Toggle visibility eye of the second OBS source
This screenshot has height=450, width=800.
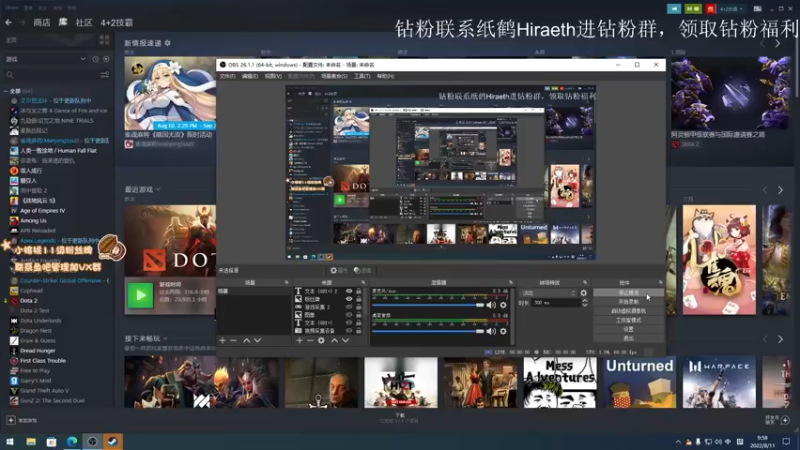(349, 299)
